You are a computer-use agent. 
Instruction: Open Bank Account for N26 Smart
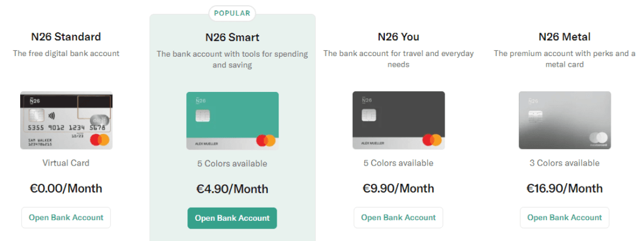[233, 218]
